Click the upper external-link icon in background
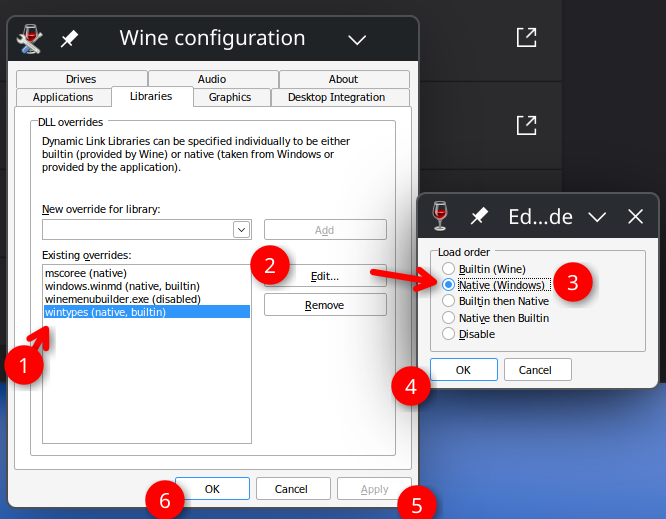The height and width of the screenshot is (519, 666). coord(526,37)
